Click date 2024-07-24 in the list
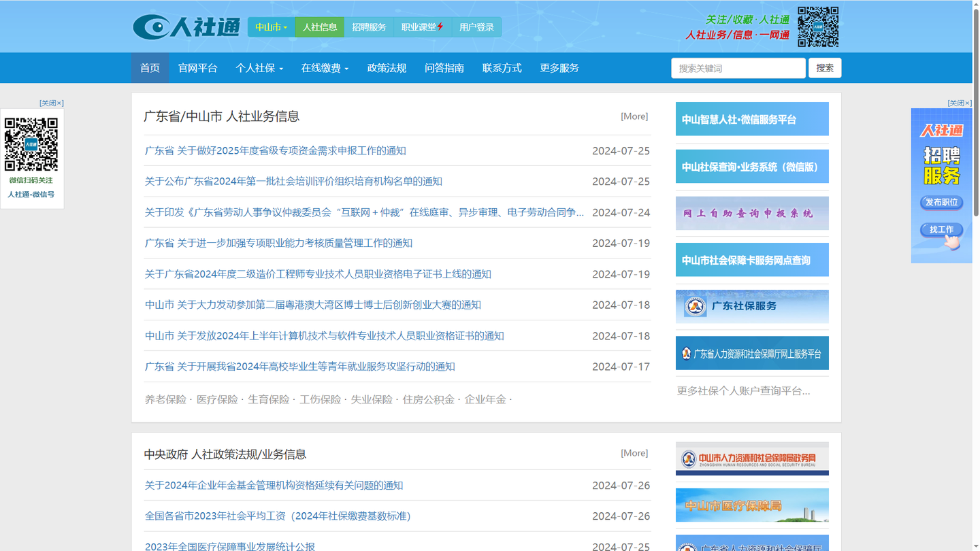980x551 pixels. (621, 213)
